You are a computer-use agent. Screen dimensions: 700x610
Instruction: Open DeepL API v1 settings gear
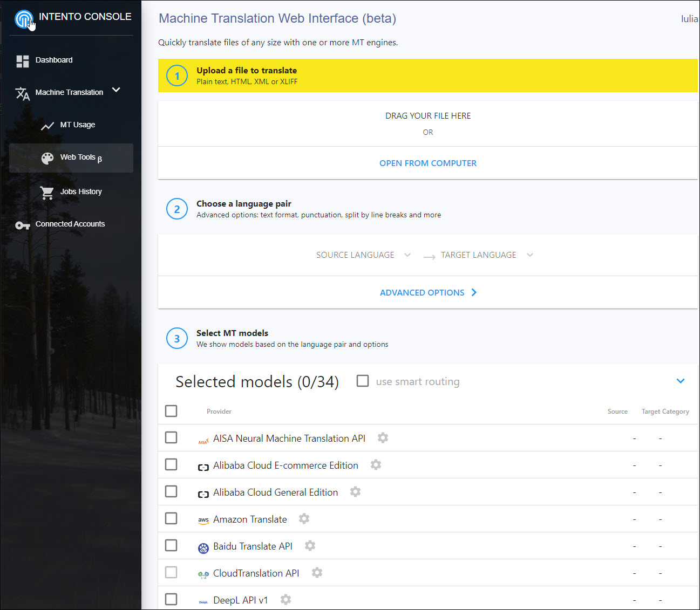point(286,600)
